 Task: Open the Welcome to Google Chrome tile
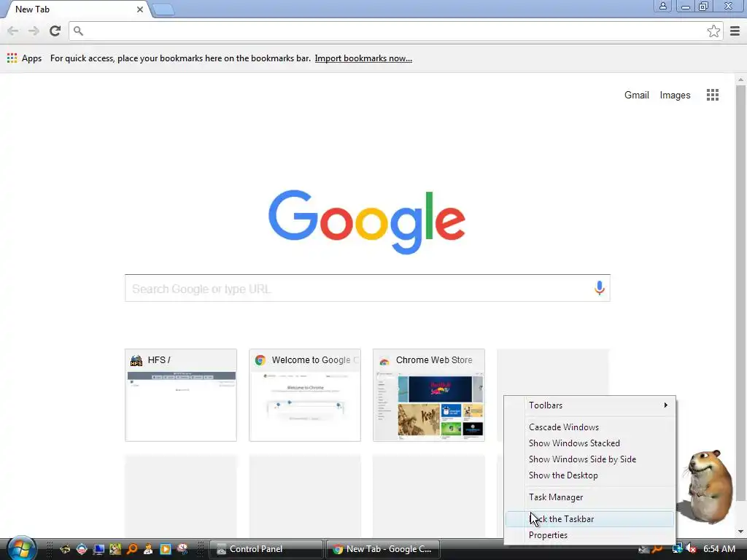[305, 395]
